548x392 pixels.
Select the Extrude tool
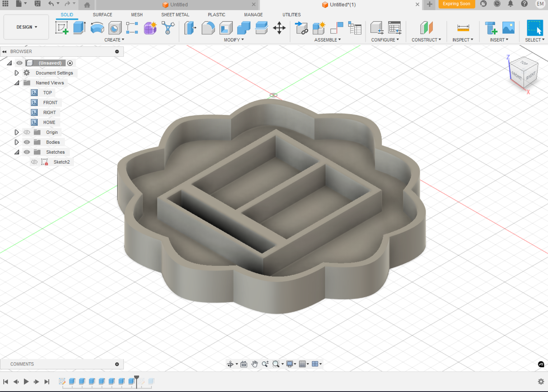[x=79, y=28]
